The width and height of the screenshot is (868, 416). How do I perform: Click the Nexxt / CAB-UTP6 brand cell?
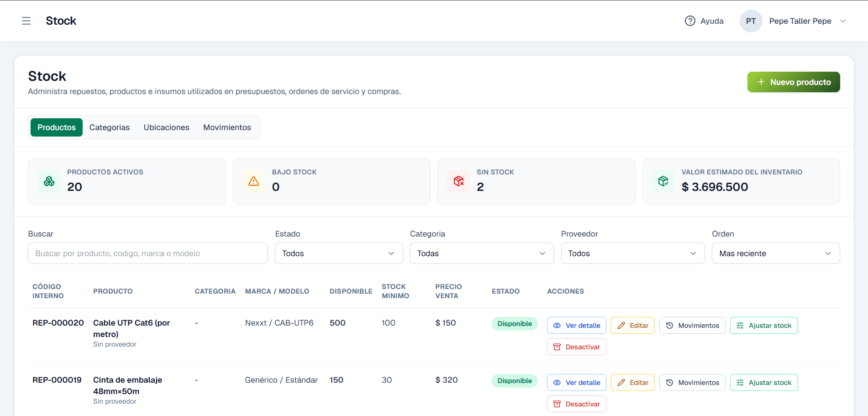(x=279, y=323)
